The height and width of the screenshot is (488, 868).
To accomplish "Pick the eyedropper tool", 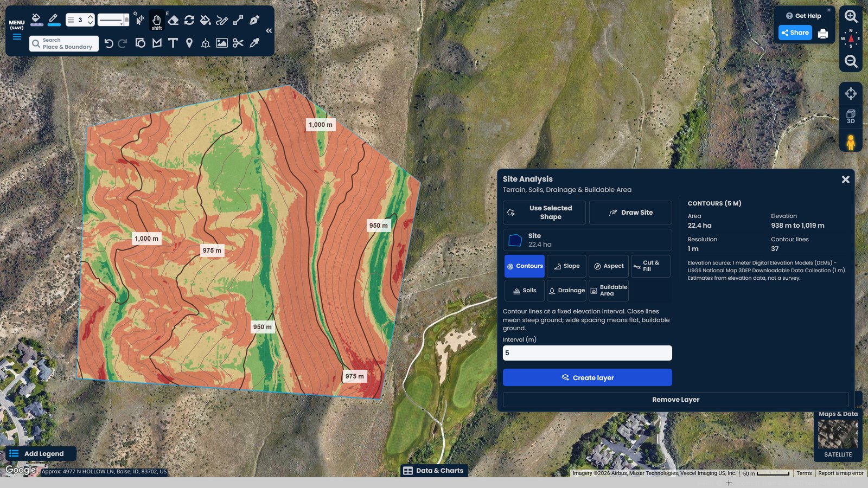I will coord(254,43).
